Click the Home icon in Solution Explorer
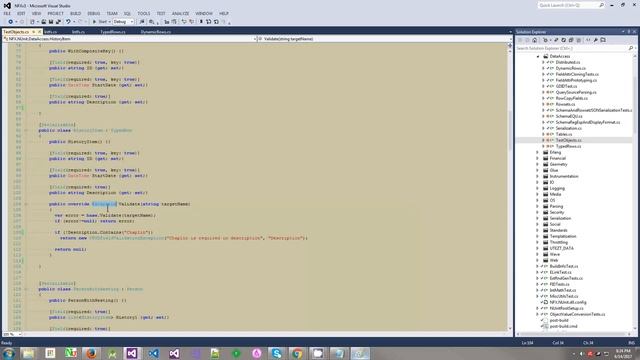The height and width of the screenshot is (360, 640). [x=534, y=40]
